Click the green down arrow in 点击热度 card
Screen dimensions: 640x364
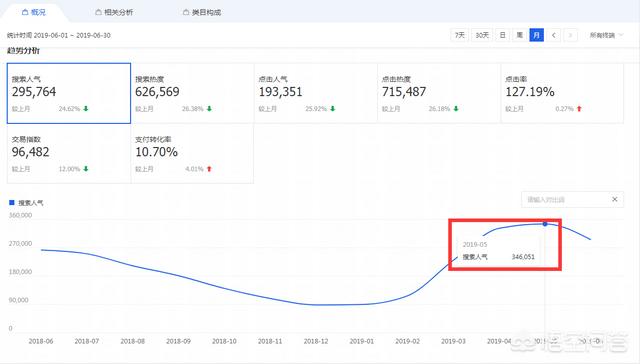[x=456, y=109]
